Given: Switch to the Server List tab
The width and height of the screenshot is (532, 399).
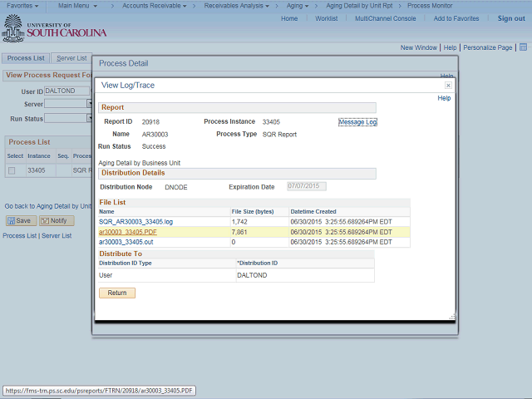Looking at the screenshot, I should point(71,58).
